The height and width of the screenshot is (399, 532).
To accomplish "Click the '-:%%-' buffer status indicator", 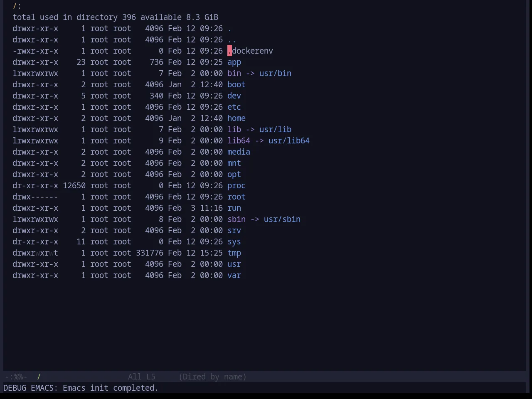I will [x=16, y=377].
